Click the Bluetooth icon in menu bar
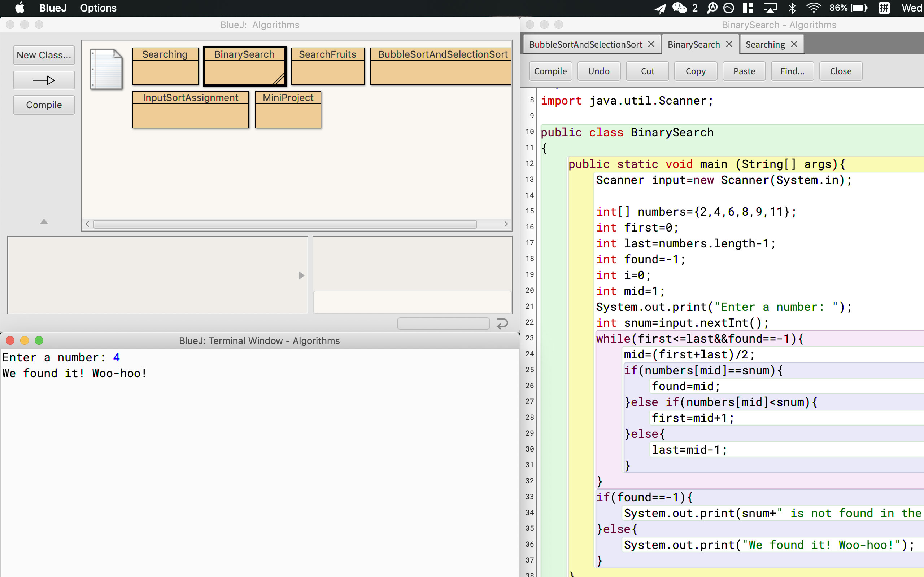This screenshot has width=924, height=577. (792, 8)
